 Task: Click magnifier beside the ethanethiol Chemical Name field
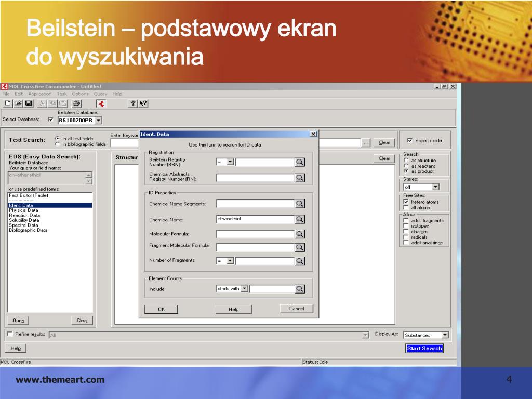coord(300,219)
